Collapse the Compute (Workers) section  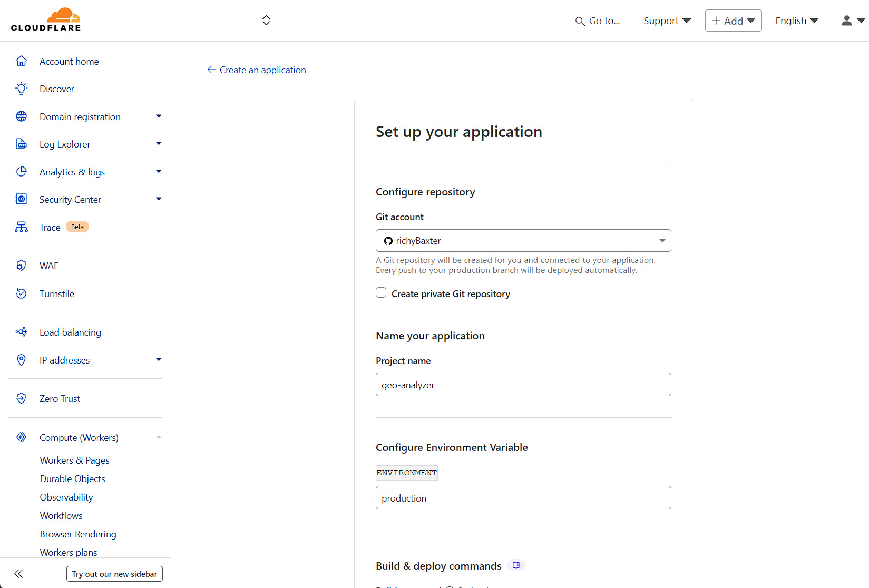158,437
